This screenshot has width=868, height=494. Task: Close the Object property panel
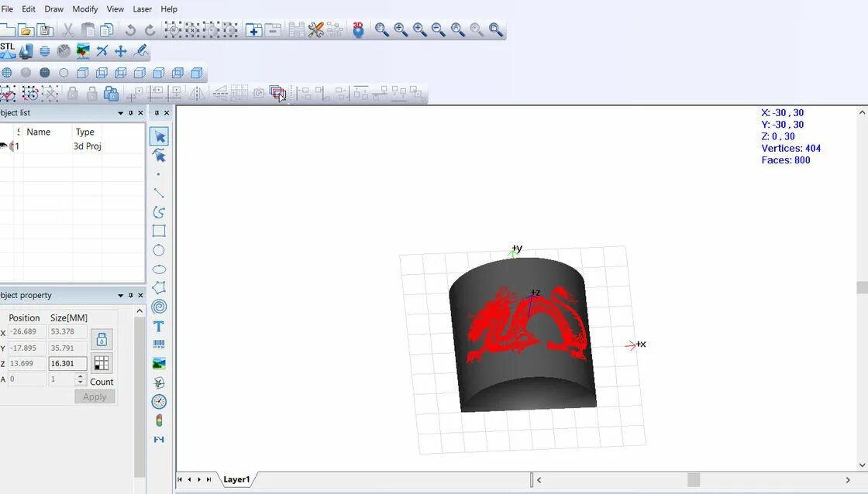coord(140,296)
